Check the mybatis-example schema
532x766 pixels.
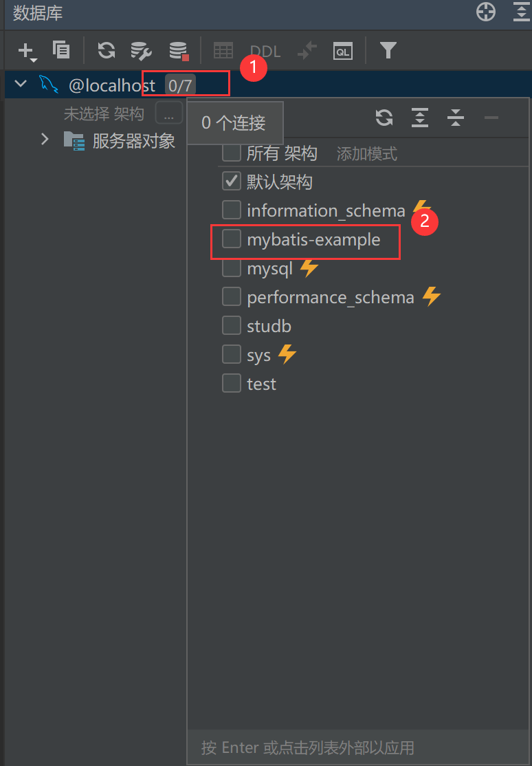(232, 239)
